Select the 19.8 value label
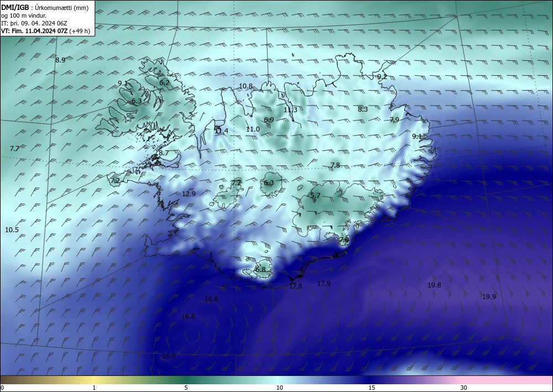 pyautogui.click(x=434, y=285)
